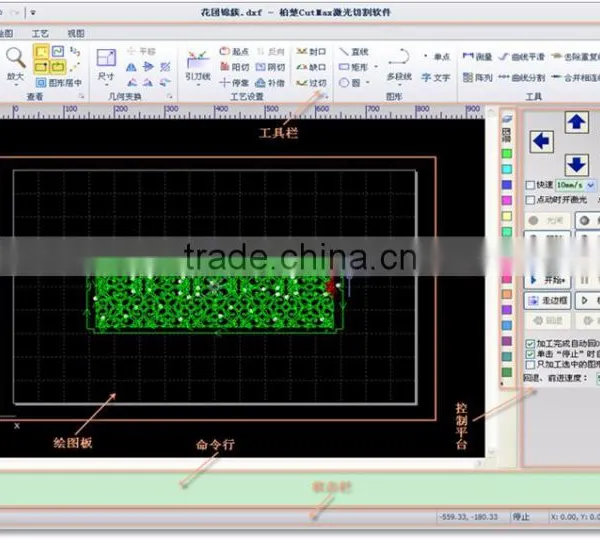The image size is (600, 539).
Task: Toggle the path sequence numbers display icon
Action: 75,51
